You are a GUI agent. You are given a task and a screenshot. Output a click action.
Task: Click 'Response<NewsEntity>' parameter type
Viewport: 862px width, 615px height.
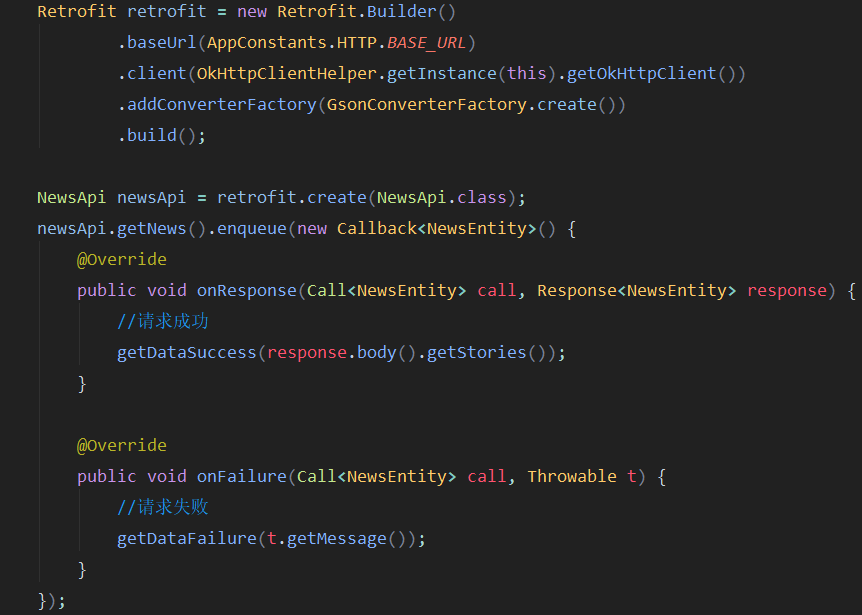636,290
